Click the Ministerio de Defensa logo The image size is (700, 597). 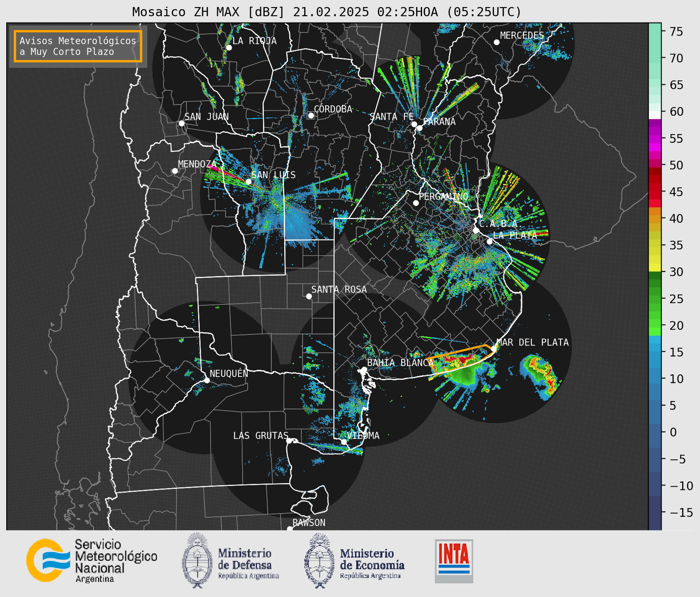(231, 560)
